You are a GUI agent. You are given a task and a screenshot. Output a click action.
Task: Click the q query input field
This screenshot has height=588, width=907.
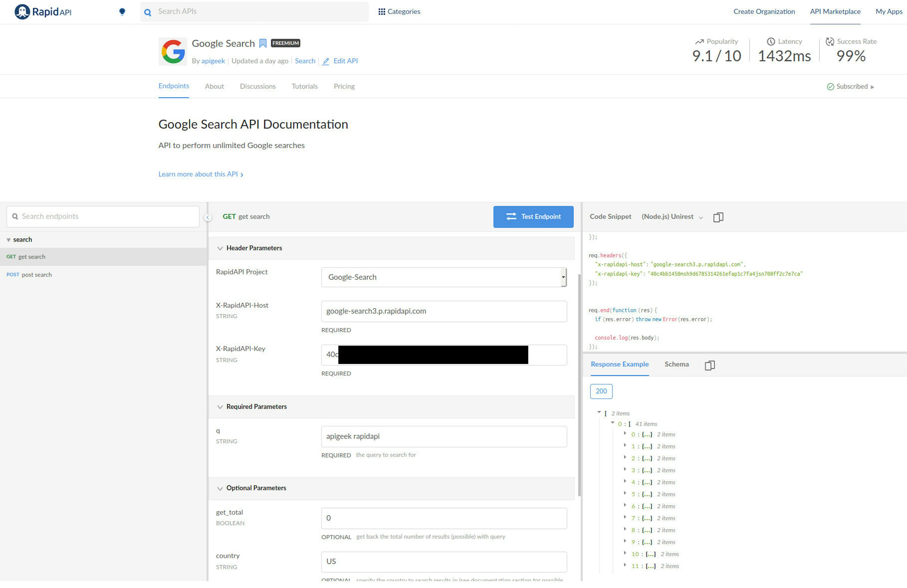444,437
